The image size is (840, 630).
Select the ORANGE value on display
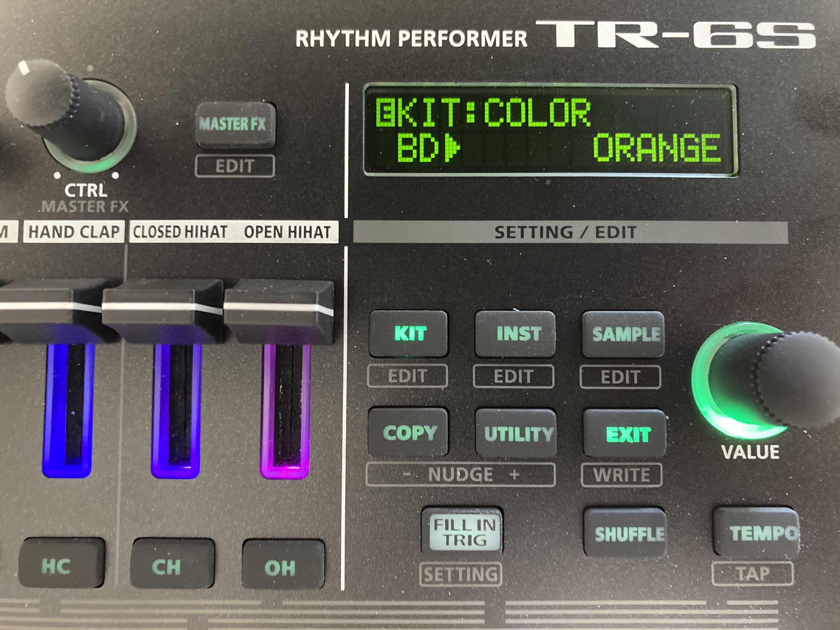[657, 148]
